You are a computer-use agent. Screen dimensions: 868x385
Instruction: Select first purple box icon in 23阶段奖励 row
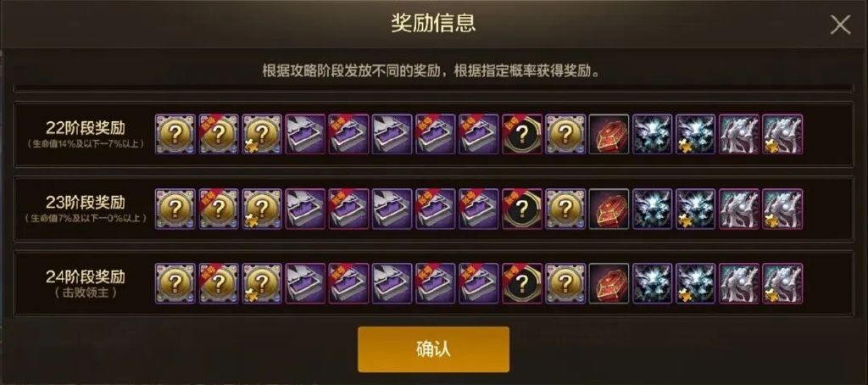[305, 209]
